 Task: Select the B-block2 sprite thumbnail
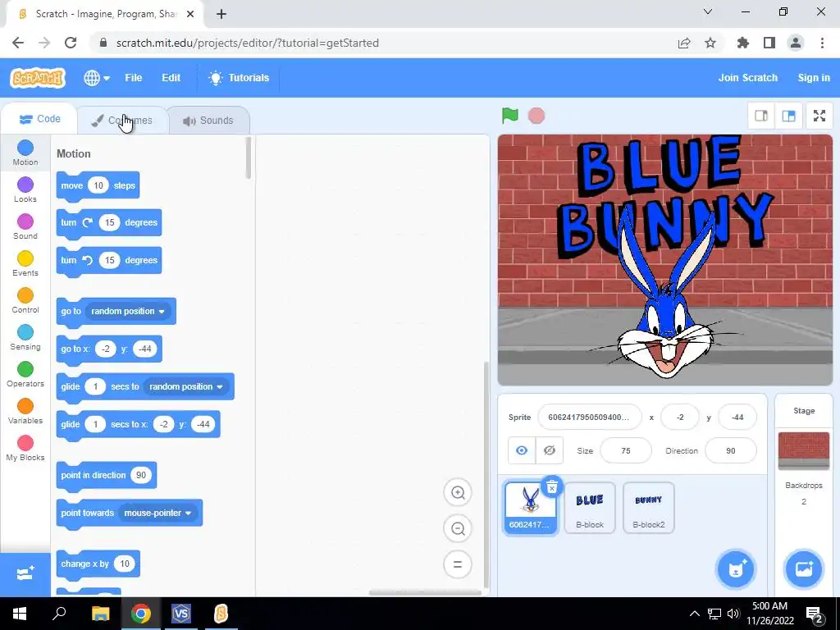649,507
